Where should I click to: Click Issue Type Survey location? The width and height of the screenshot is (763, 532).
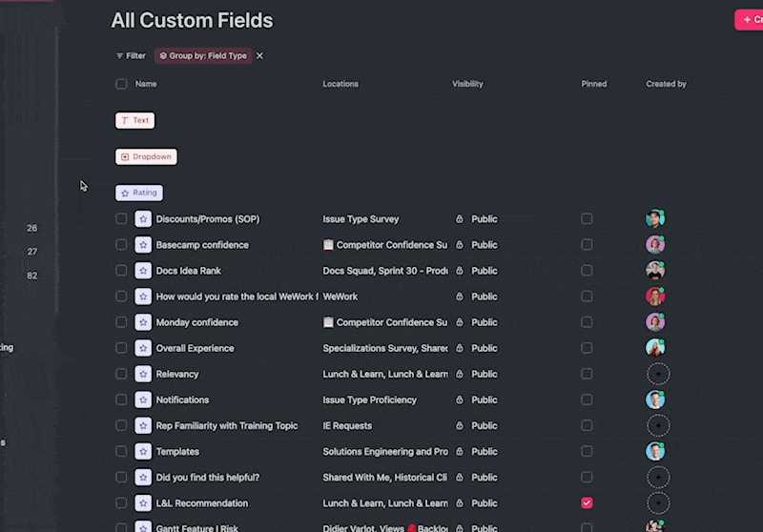pos(361,219)
